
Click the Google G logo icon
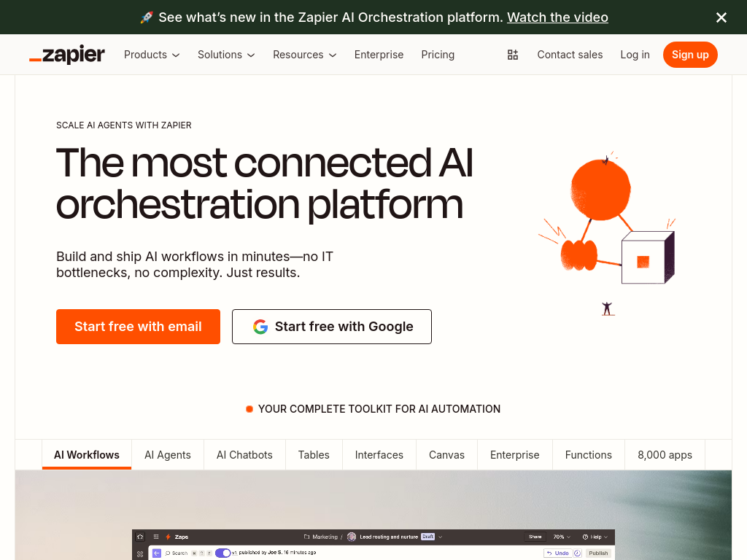260,327
